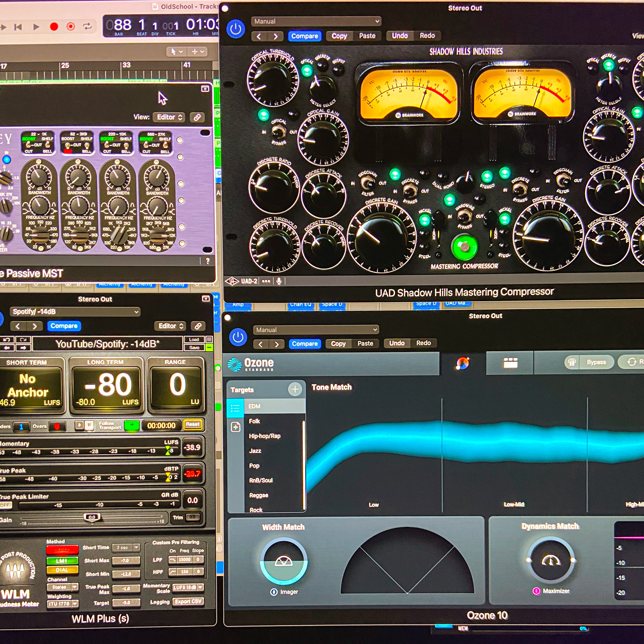
Task: Click the Export CSV logging button
Action: 188,601
